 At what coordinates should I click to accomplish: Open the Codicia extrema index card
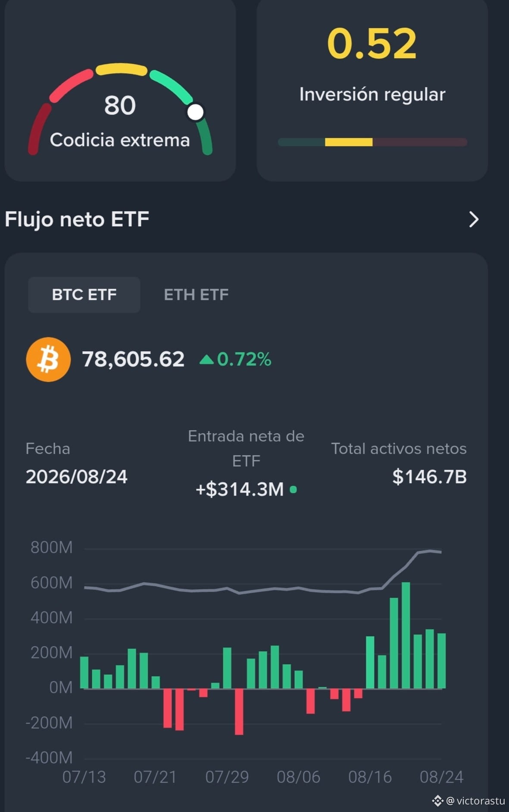coord(120,91)
